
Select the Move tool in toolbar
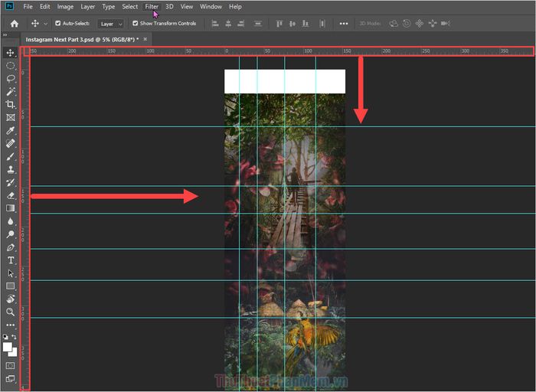pos(10,53)
